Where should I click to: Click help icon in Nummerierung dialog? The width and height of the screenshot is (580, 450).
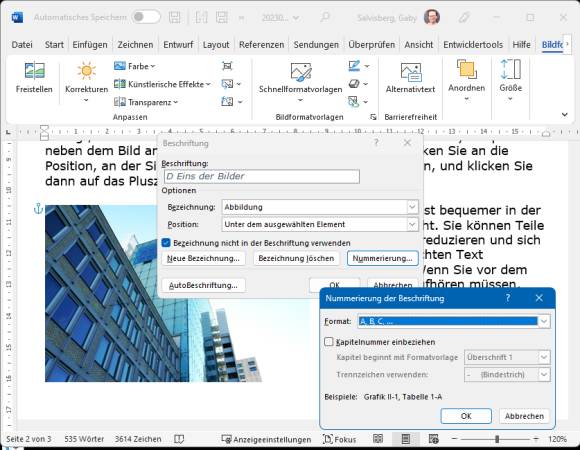(508, 298)
